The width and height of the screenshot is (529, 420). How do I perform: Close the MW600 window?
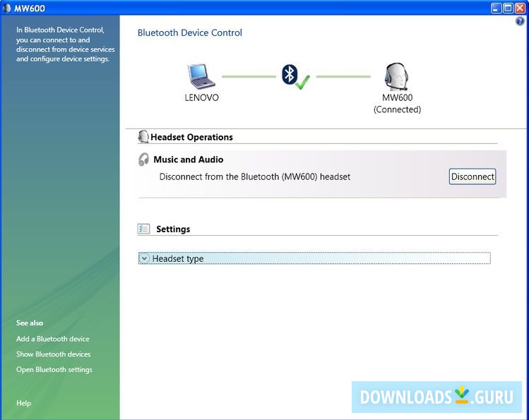point(520,8)
